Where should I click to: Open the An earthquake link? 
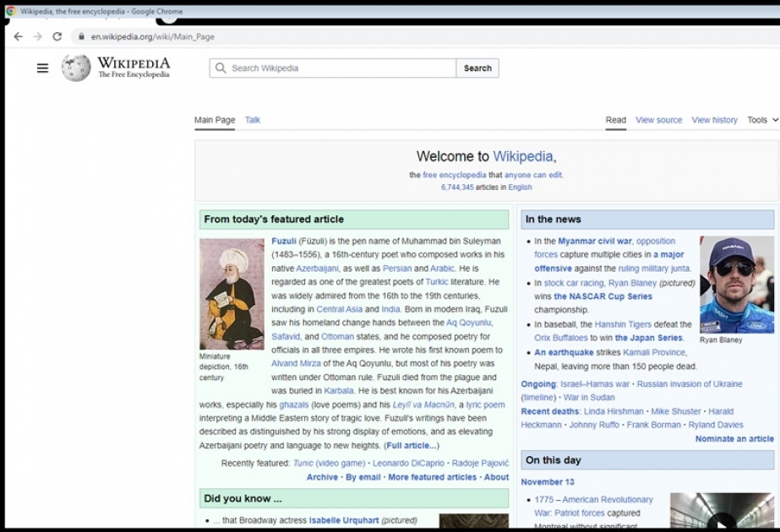pos(564,352)
